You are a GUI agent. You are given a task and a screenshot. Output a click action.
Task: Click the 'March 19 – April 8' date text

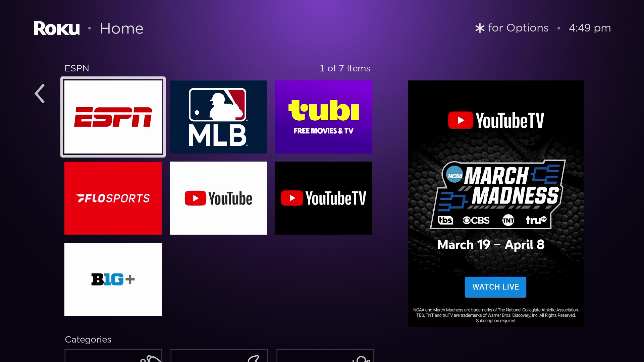[491, 245]
